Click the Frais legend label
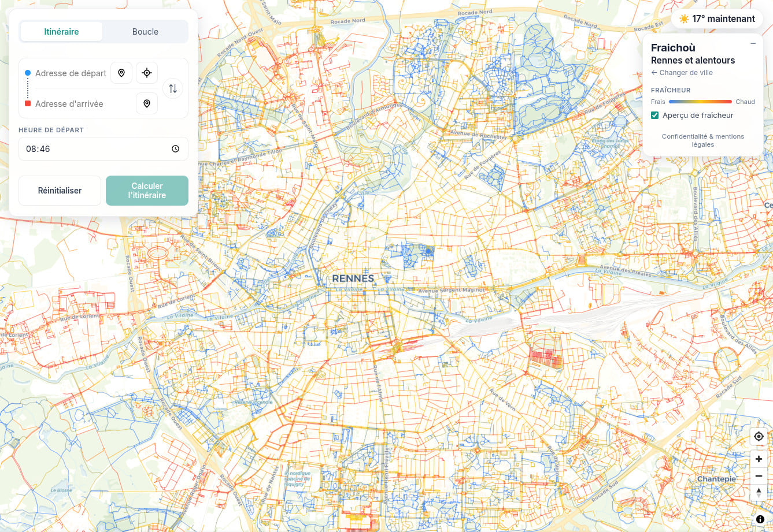The width and height of the screenshot is (773, 532). [x=658, y=102]
